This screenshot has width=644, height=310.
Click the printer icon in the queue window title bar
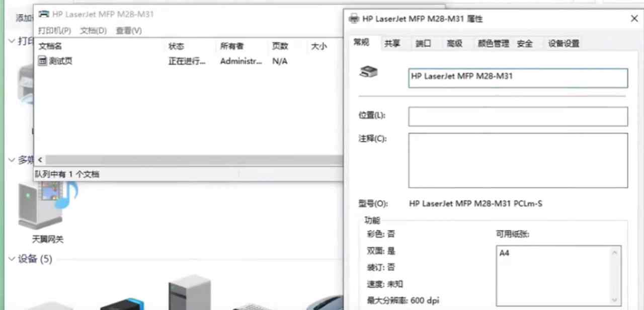tap(43, 14)
